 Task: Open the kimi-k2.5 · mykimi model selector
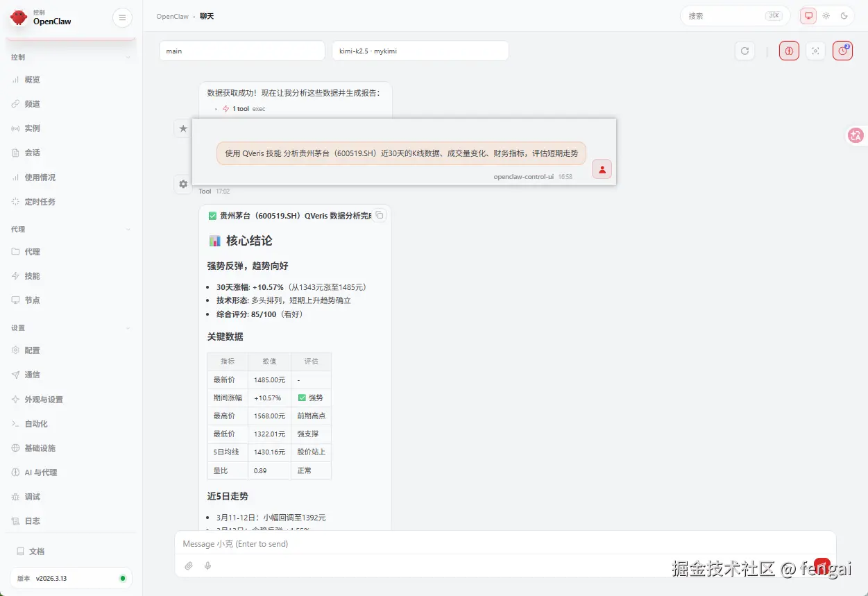[x=420, y=50]
